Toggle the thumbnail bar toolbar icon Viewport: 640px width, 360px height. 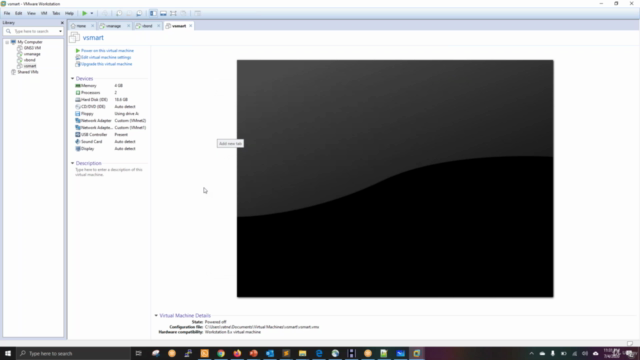point(163,13)
